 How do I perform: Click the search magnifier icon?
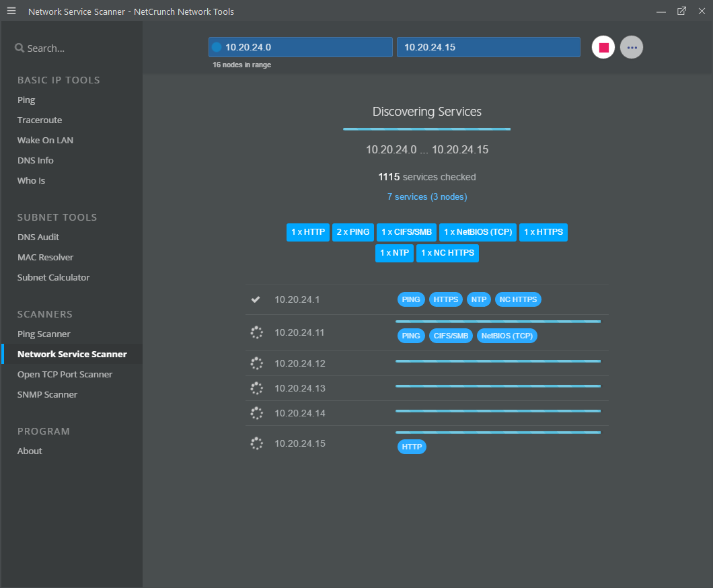[x=19, y=48]
